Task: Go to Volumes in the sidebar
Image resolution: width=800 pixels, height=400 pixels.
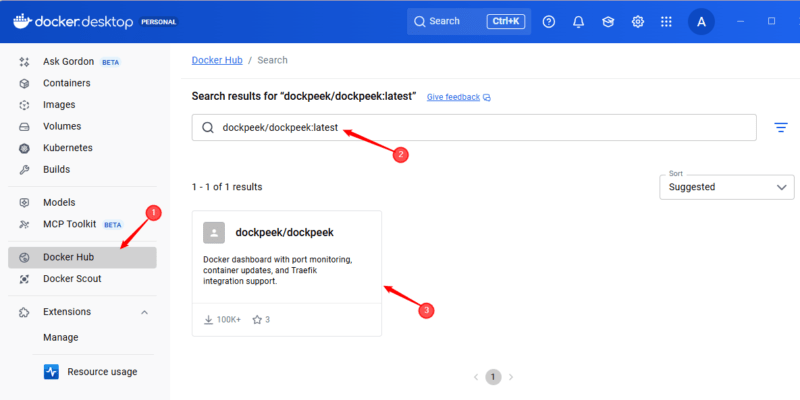Action: click(x=82, y=126)
